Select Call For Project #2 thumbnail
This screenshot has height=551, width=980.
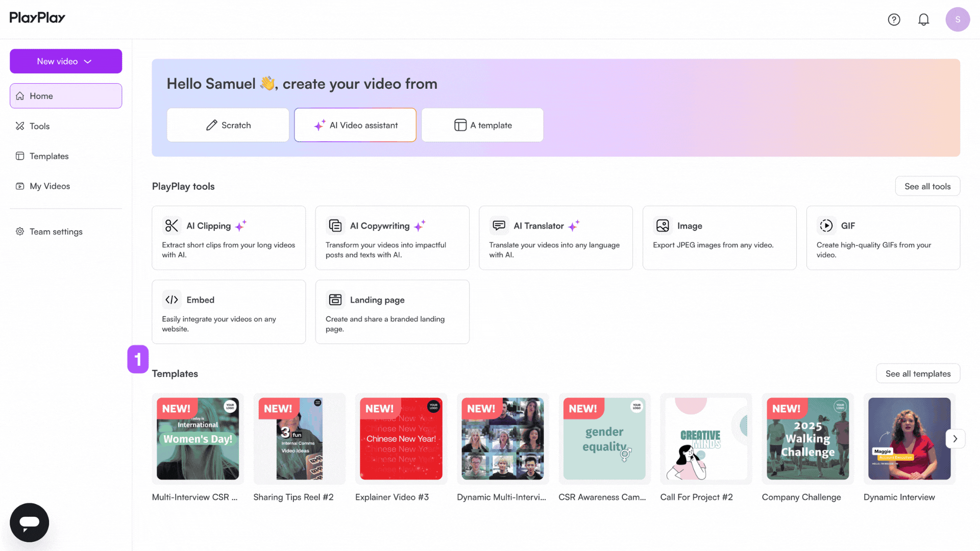[706, 439]
